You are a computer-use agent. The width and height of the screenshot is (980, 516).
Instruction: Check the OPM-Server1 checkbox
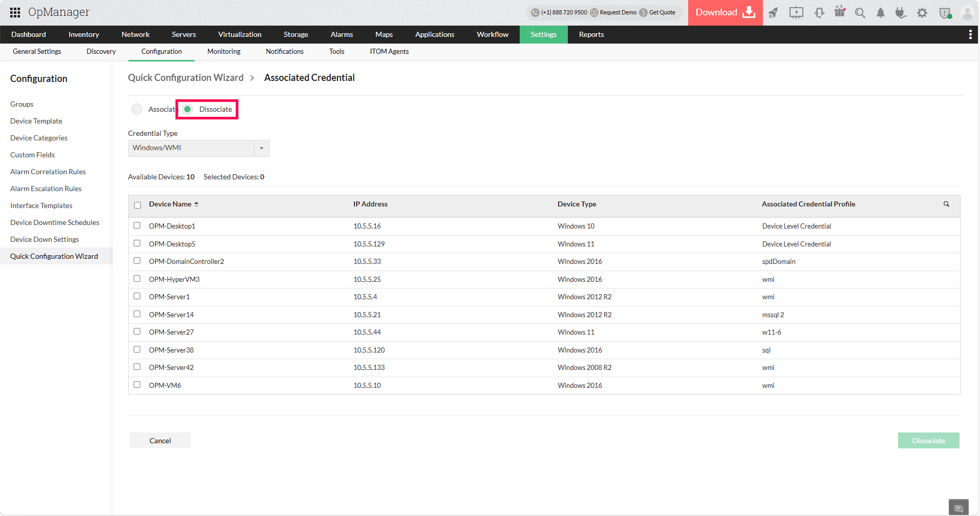137,296
